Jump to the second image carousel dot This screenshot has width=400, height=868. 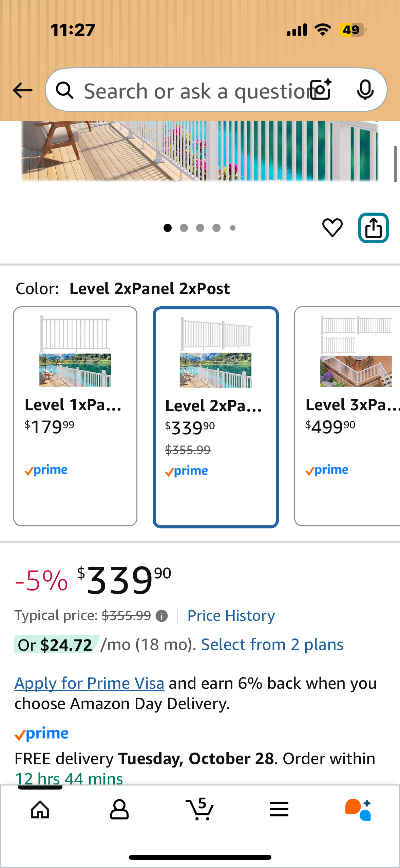coord(184,228)
